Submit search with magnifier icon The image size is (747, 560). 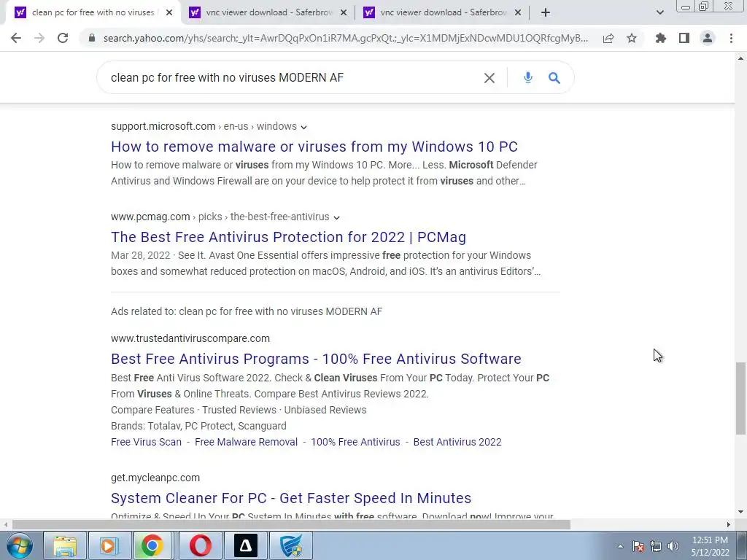pos(554,77)
